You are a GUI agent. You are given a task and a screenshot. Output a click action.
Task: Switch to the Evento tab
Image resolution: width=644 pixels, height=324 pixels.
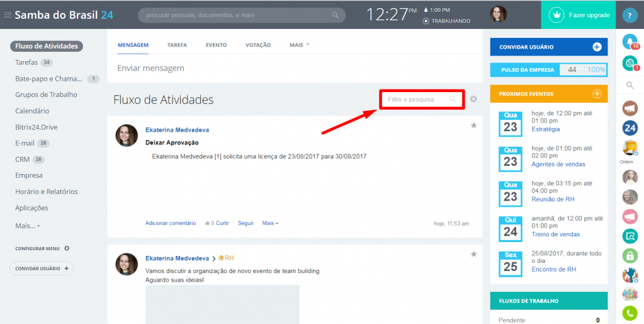coord(216,45)
